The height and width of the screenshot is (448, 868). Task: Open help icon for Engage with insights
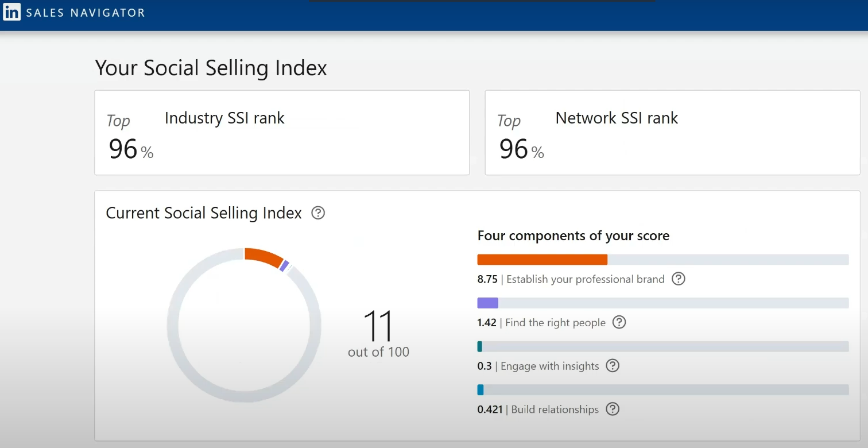pos(613,366)
